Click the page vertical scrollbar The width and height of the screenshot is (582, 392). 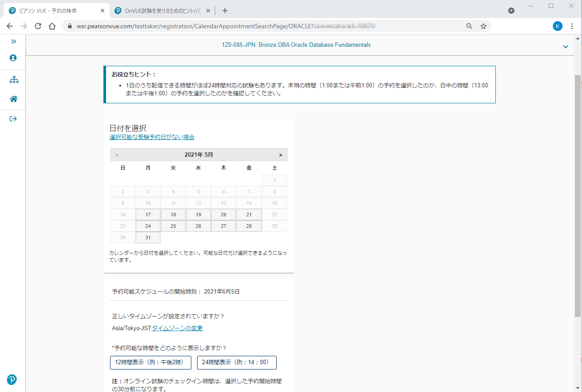[578, 194]
